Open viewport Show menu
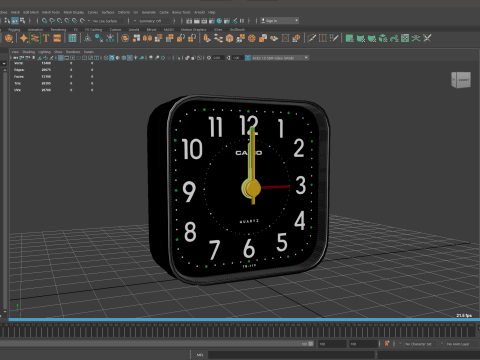Viewport: 480px width, 360px height. [58, 52]
